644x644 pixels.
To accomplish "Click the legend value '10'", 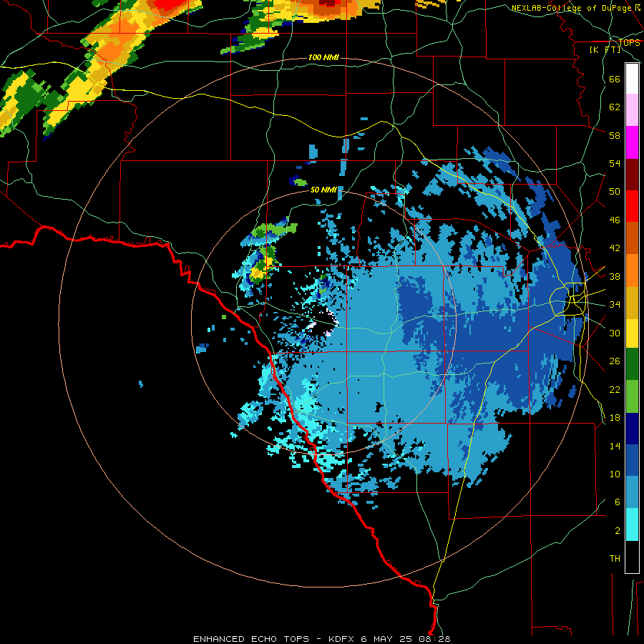I will coord(615,474).
